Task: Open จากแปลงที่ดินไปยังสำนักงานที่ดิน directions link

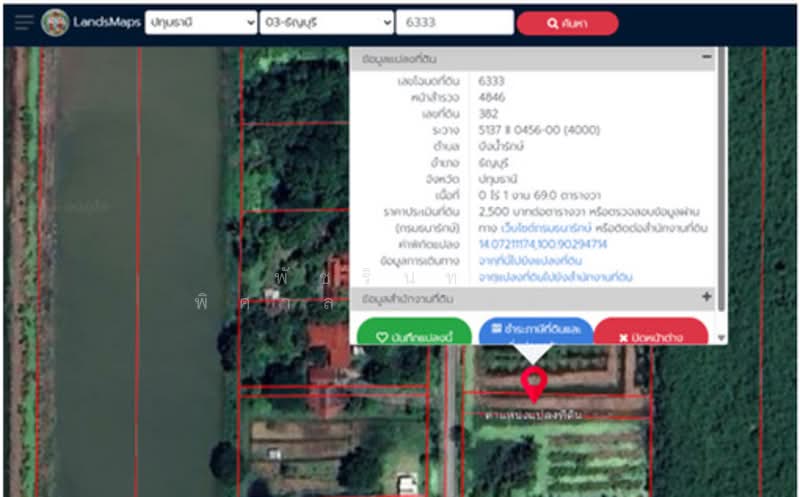Action: (555, 277)
